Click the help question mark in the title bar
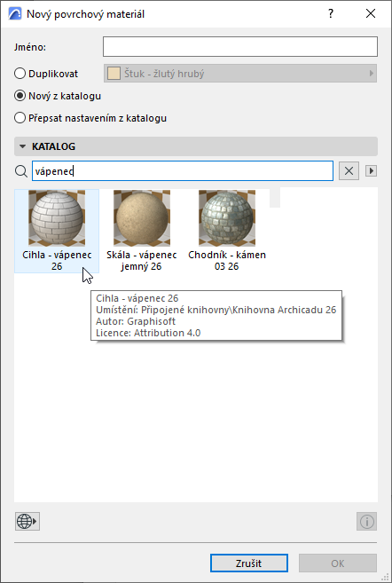 click(x=331, y=14)
